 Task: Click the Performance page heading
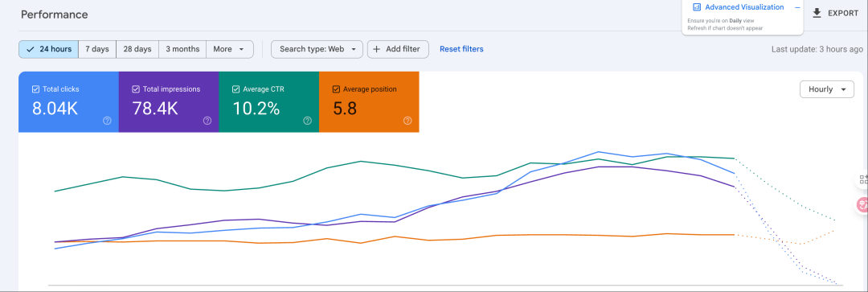[x=55, y=14]
